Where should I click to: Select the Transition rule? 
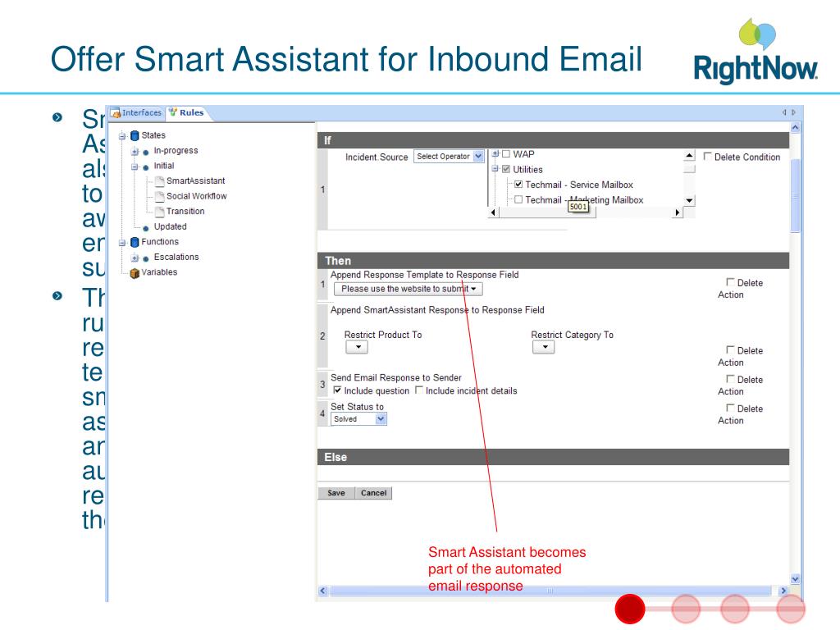point(185,212)
